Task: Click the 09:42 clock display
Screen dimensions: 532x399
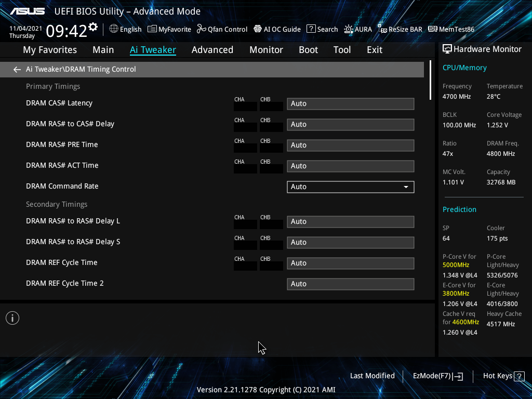Action: tap(66, 31)
